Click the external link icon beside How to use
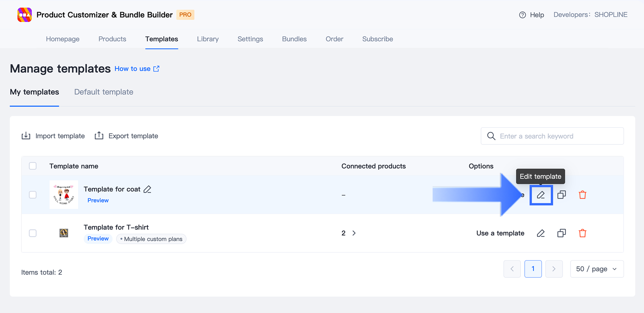The image size is (644, 313). (156, 69)
